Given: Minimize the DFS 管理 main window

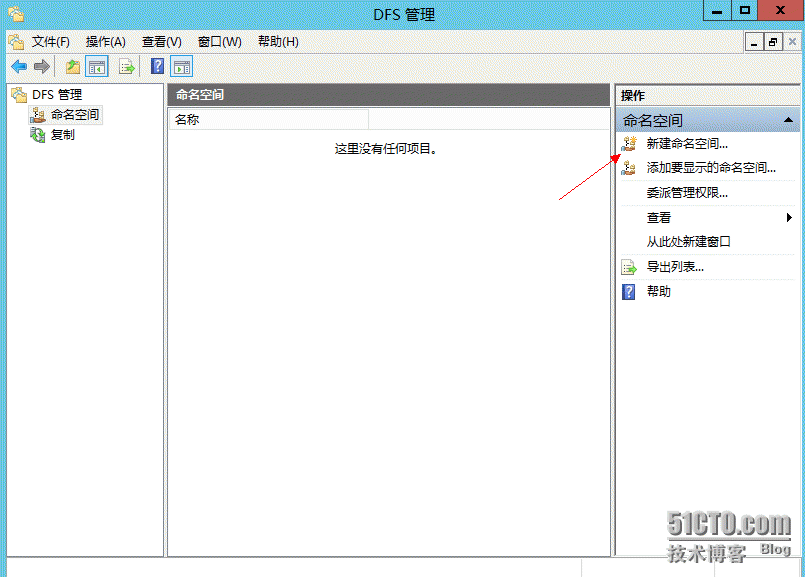Looking at the screenshot, I should (717, 10).
